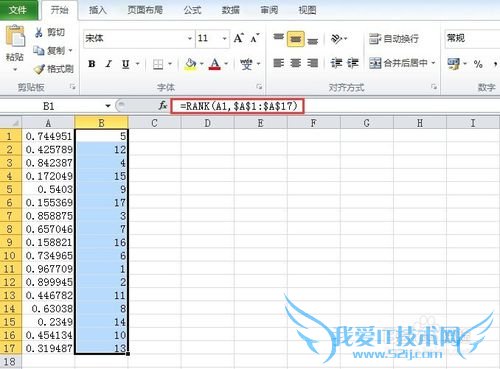Decrease font size with the small A icon
The height and width of the screenshot is (369, 500).
point(254,38)
